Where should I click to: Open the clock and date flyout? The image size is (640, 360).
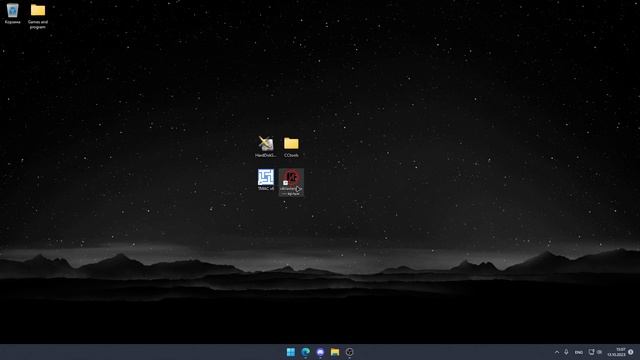pyautogui.click(x=616, y=352)
